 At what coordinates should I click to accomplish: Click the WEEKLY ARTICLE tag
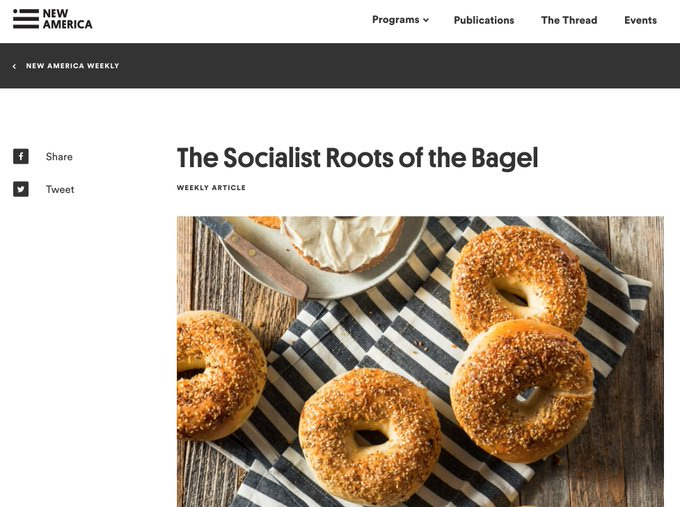tap(211, 188)
